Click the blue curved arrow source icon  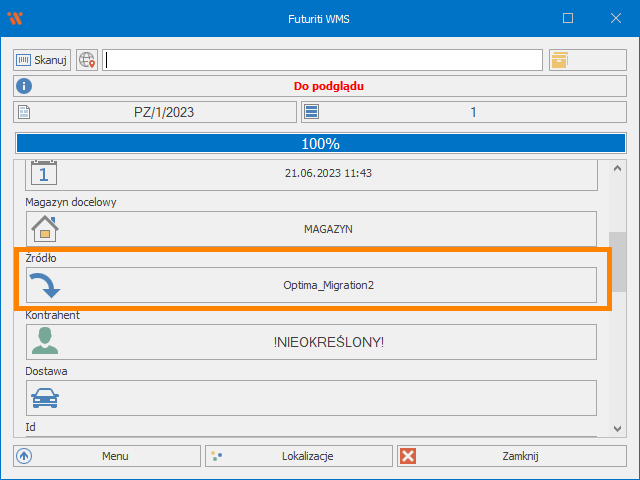pos(45,285)
